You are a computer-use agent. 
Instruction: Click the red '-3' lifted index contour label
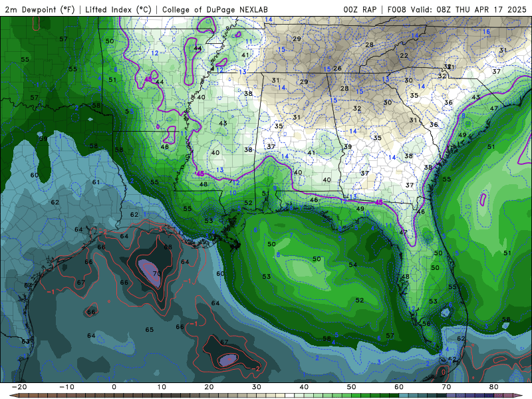[160, 229]
